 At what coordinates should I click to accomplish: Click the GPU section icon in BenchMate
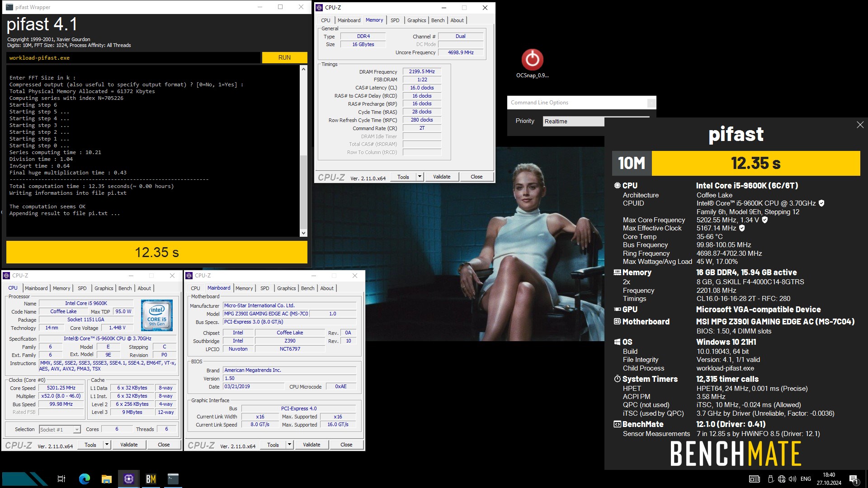(617, 310)
